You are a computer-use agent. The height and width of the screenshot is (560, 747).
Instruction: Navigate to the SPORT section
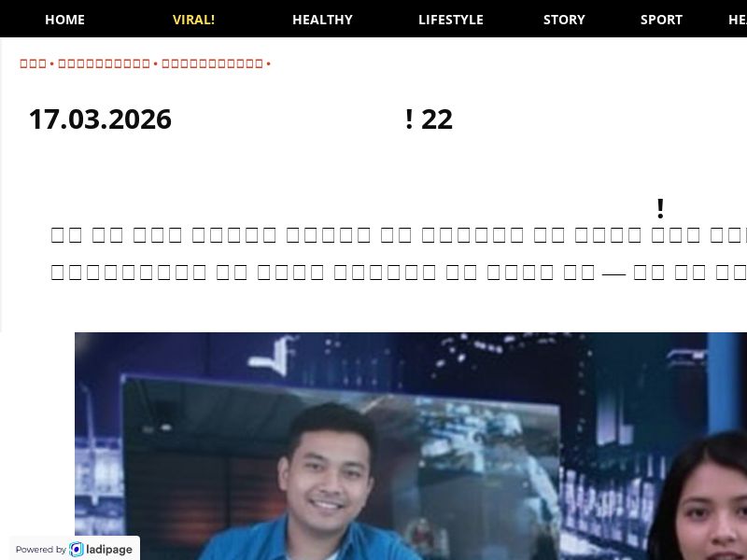(661, 20)
